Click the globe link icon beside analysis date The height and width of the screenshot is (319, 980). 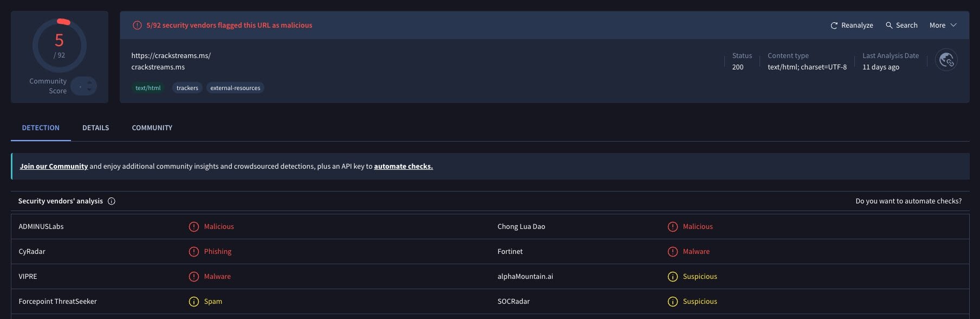click(x=946, y=60)
